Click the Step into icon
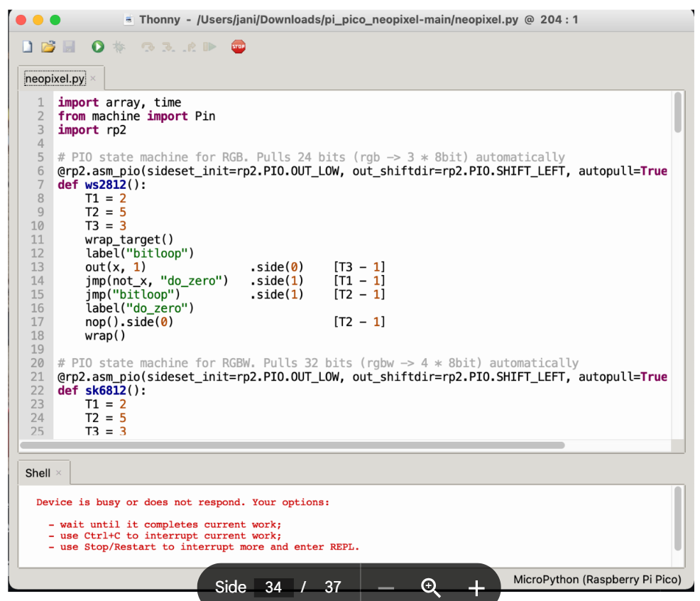The width and height of the screenshot is (700, 601). click(168, 46)
